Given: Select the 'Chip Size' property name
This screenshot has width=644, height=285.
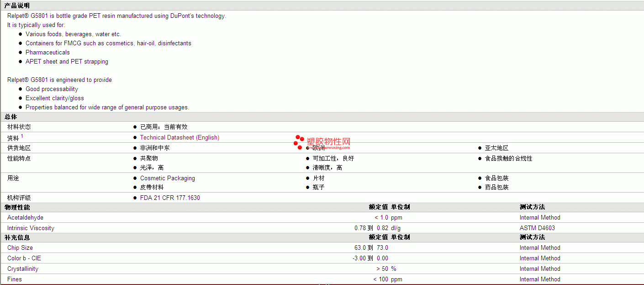Looking at the screenshot, I should click(x=20, y=248).
